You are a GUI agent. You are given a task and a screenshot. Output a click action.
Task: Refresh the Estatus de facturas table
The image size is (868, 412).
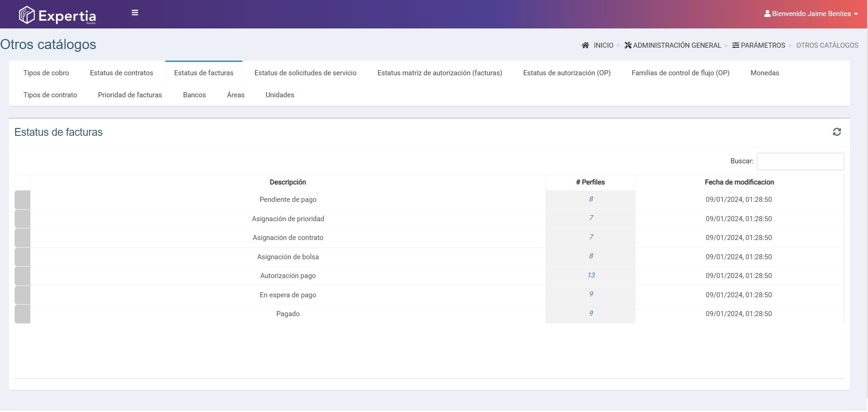[x=837, y=132]
